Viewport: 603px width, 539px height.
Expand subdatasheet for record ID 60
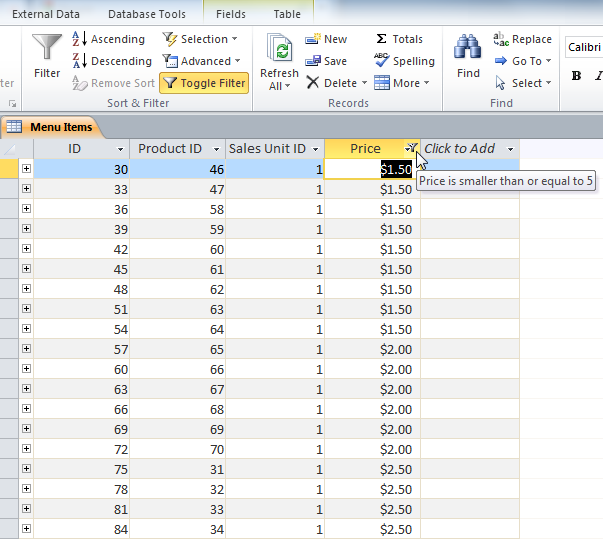click(26, 368)
